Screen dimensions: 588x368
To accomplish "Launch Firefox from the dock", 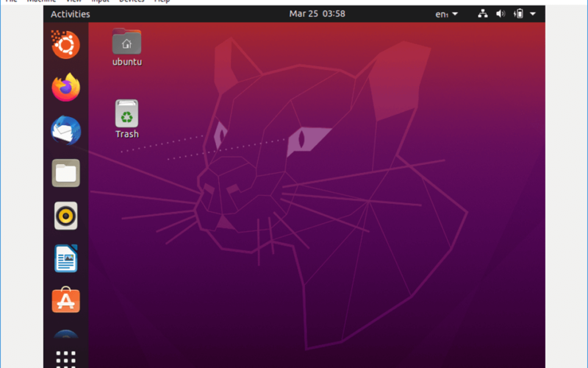I will (x=65, y=87).
